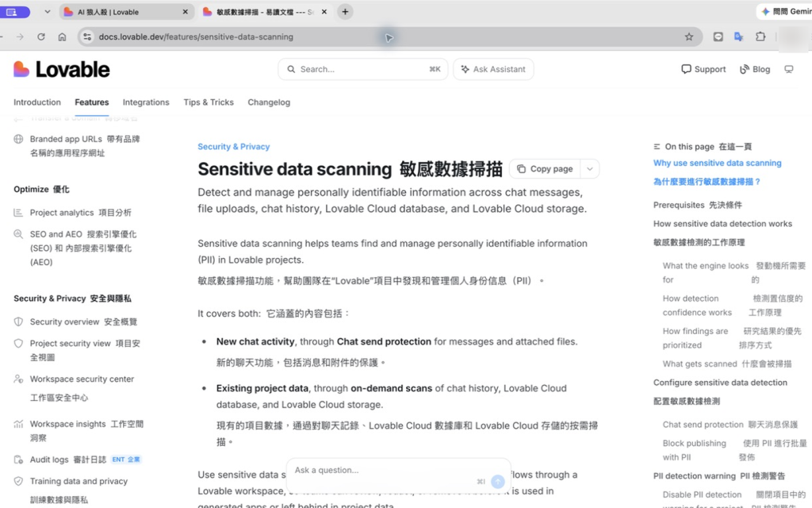Select the Features nav tab
Screen dimensions: 812x508
[92, 102]
